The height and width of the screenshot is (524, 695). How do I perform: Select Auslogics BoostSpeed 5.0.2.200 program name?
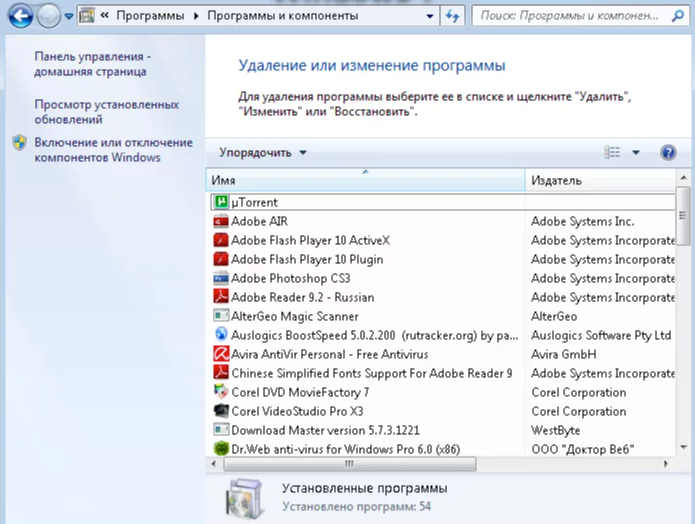click(375, 336)
